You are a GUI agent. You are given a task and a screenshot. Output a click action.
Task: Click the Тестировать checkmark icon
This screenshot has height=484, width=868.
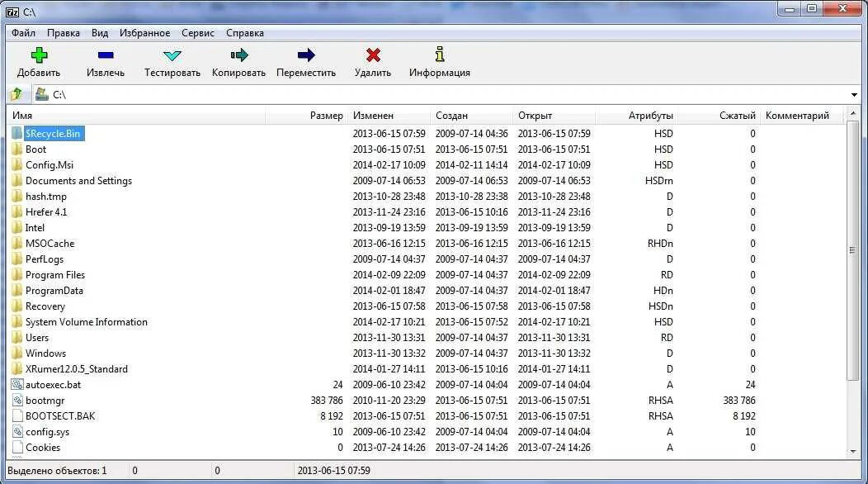click(172, 55)
